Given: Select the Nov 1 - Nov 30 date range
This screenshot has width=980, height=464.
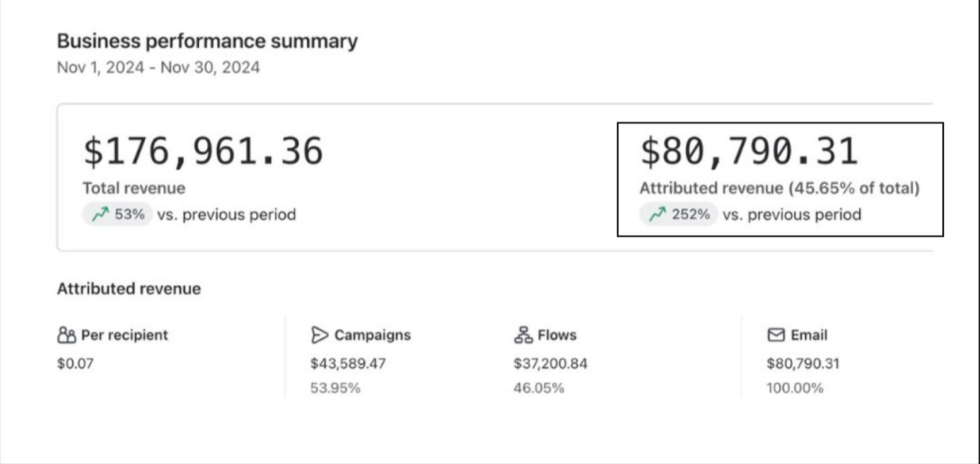Looking at the screenshot, I should coord(158,67).
